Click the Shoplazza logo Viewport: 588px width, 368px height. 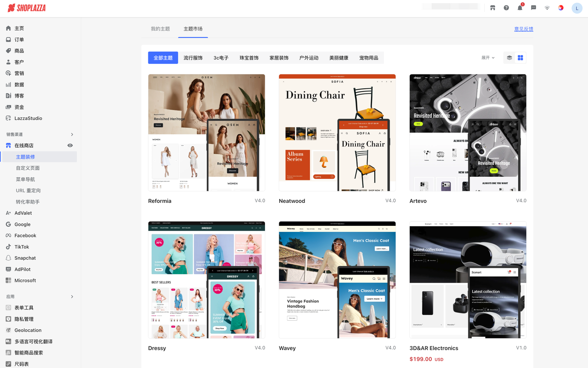27,8
